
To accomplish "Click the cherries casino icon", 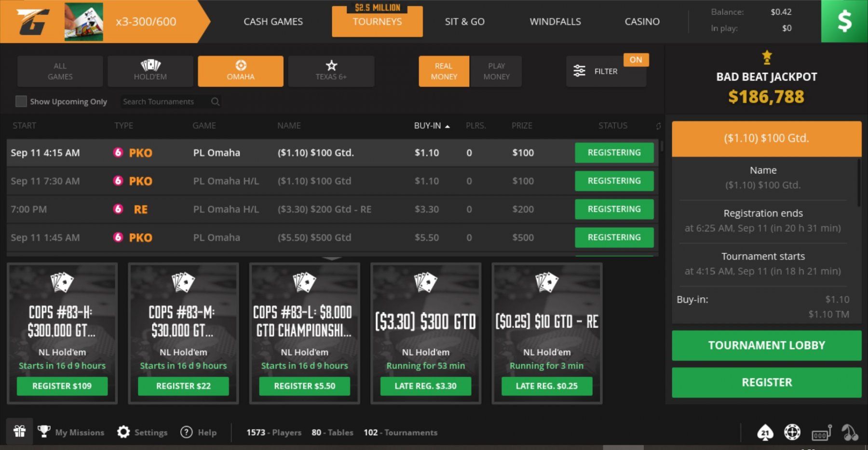I will (850, 433).
